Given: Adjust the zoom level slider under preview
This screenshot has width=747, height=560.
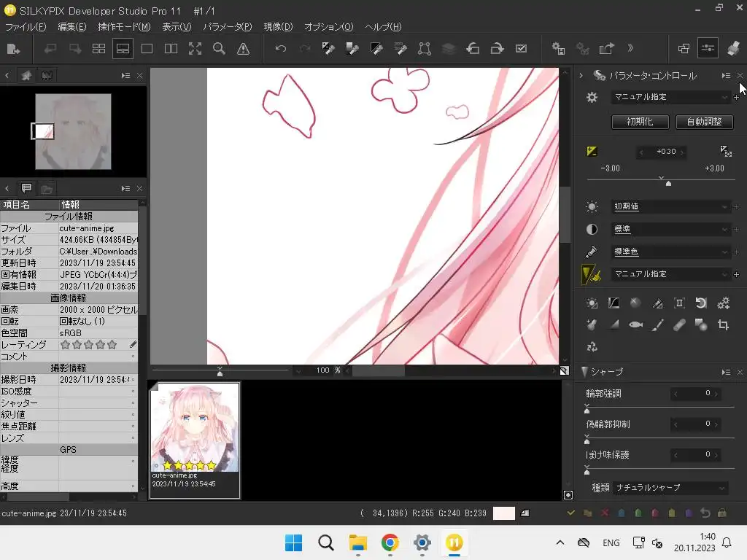Looking at the screenshot, I should pos(220,373).
